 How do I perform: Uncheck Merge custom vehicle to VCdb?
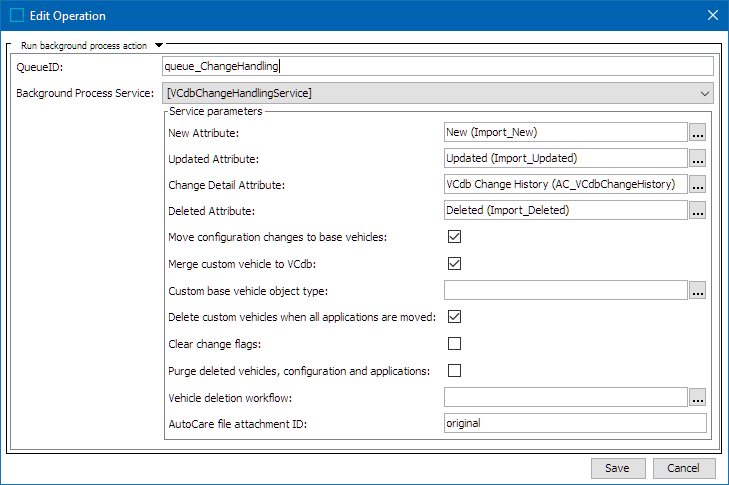pos(454,264)
